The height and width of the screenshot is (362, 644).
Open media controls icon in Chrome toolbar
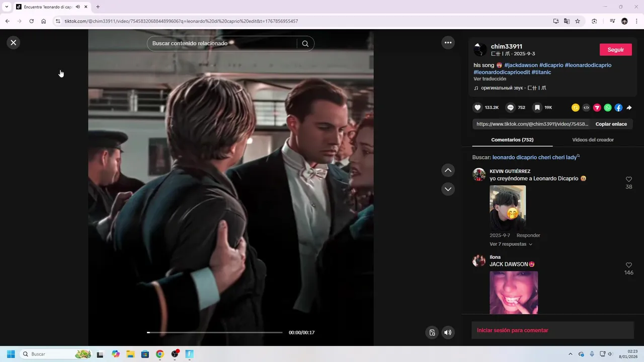612,21
